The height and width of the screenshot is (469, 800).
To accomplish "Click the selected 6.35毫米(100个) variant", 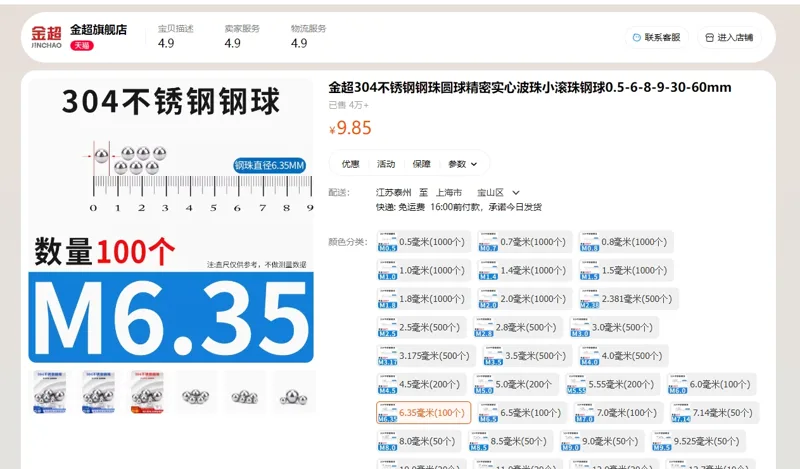I will point(423,413).
